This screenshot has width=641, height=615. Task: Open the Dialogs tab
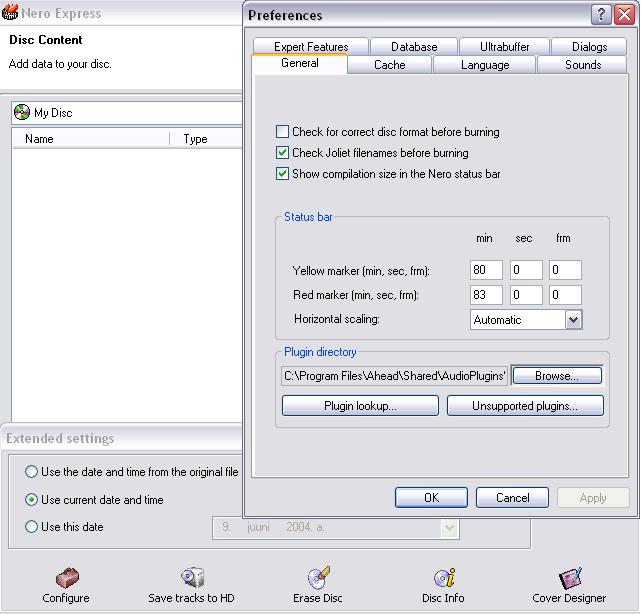[589, 47]
